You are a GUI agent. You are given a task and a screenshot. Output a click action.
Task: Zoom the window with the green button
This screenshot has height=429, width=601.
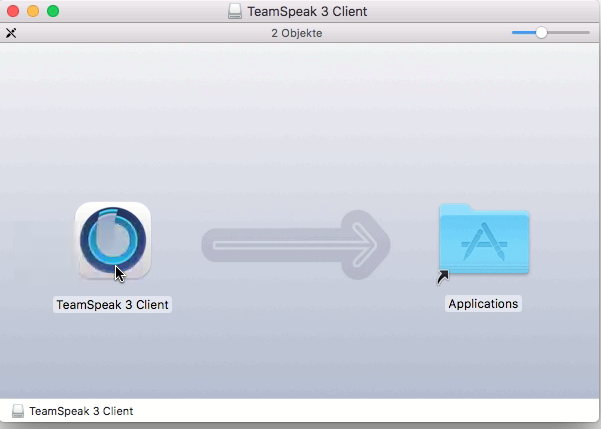pos(53,12)
